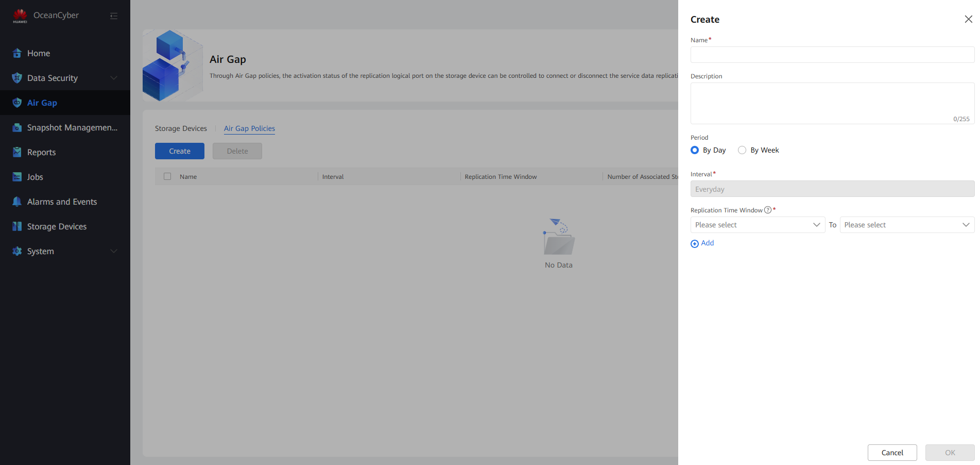
Task: Click the Snapshot Management sidebar icon
Action: [17, 127]
